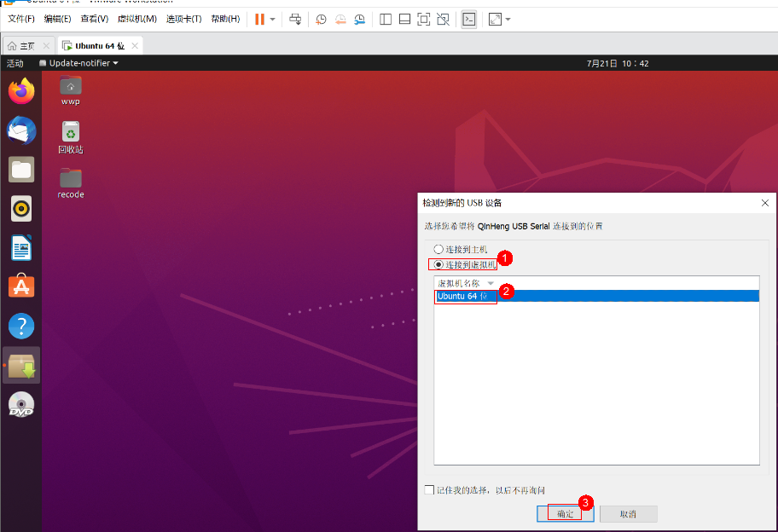The height and width of the screenshot is (532, 778).
Task: Open the snapshot manager icon
Action: [361, 19]
